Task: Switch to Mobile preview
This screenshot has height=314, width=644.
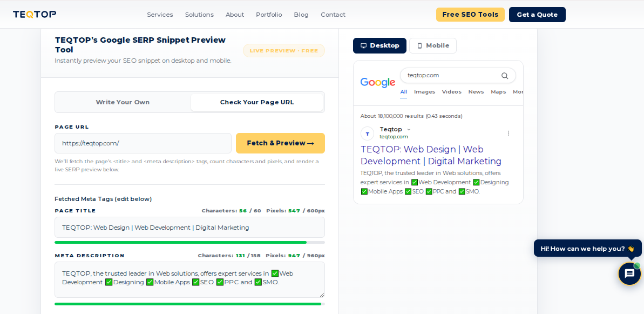Action: pos(433,45)
